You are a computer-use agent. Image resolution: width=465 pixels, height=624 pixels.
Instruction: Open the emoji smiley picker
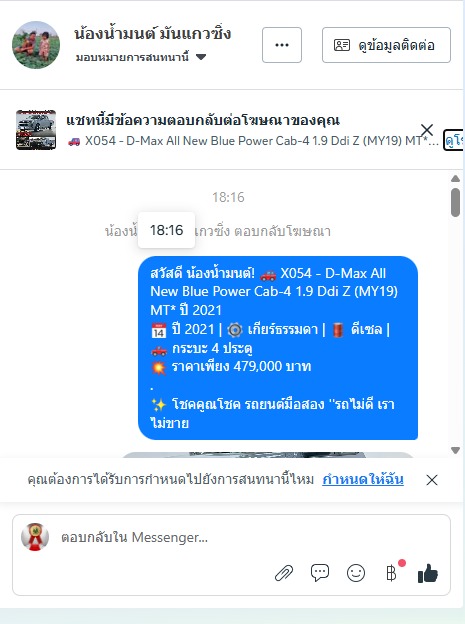click(x=356, y=573)
